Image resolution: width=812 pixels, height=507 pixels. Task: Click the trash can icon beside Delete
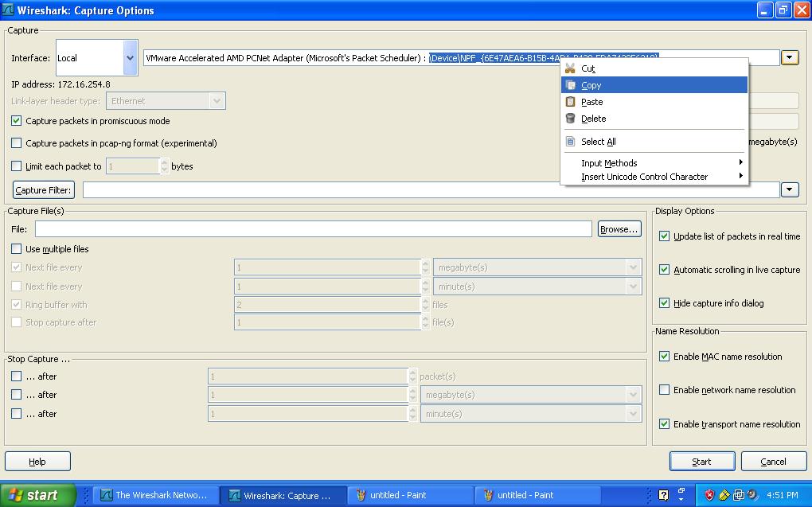[570, 119]
